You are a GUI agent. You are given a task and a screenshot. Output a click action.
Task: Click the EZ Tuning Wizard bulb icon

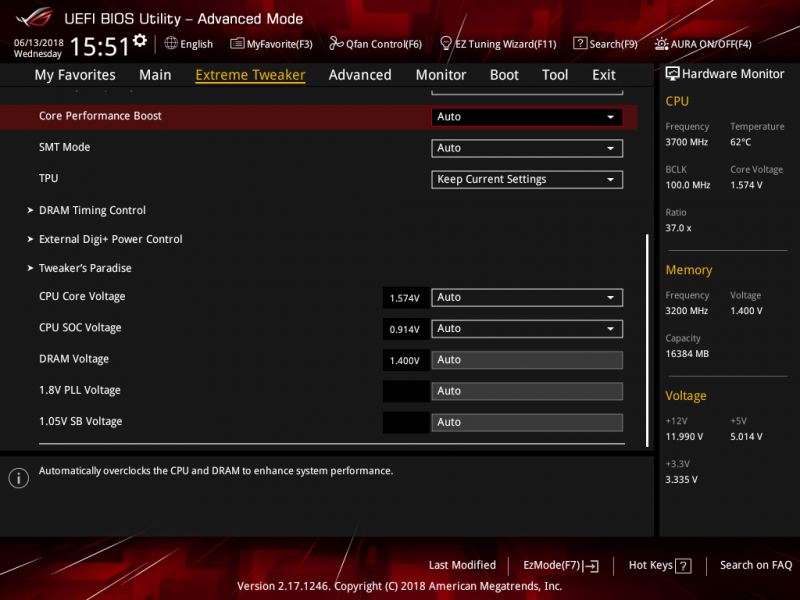coord(445,43)
